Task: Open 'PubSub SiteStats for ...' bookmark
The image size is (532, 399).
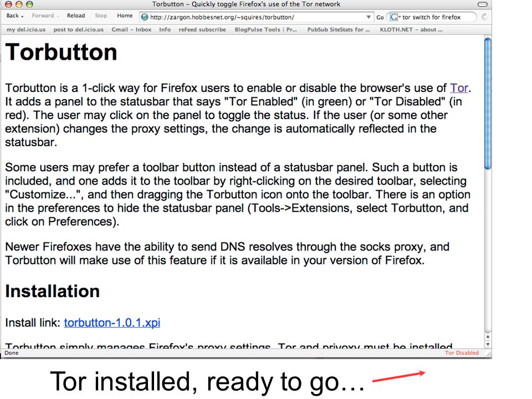Action: 338,29
